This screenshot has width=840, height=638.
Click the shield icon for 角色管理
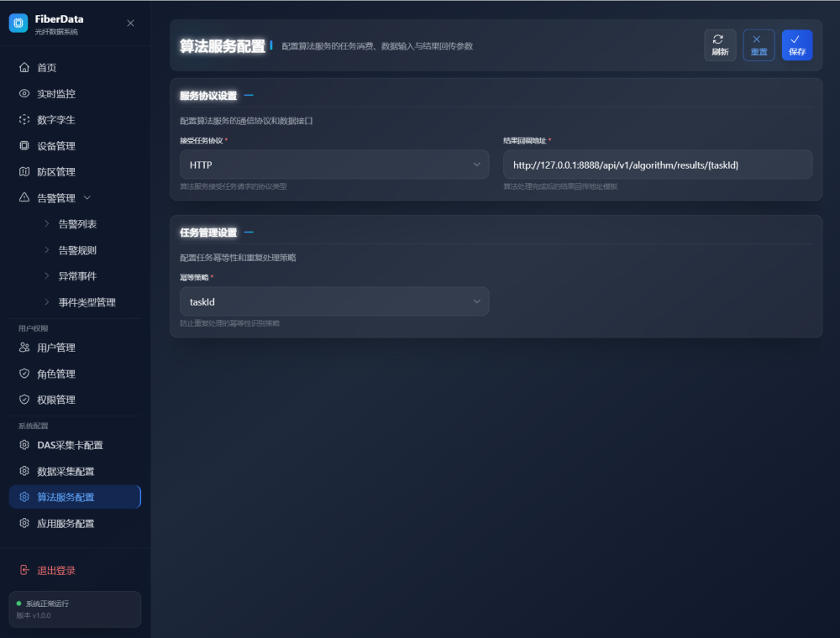tap(24, 374)
